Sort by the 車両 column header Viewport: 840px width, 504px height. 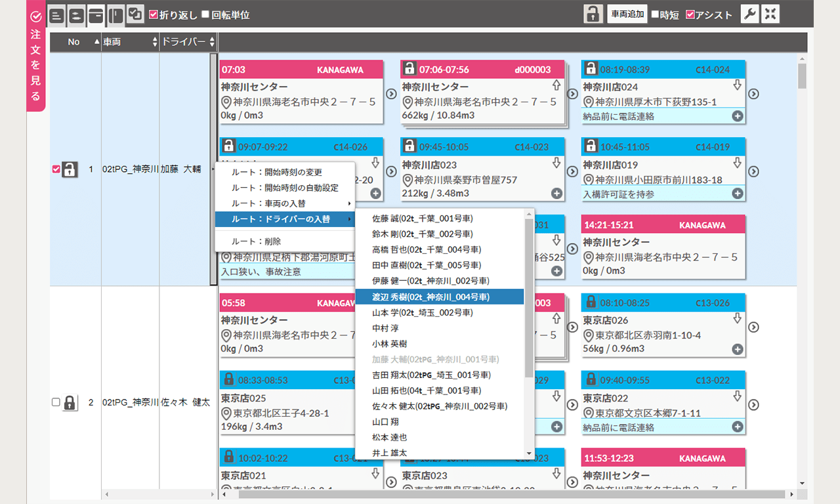(131, 42)
